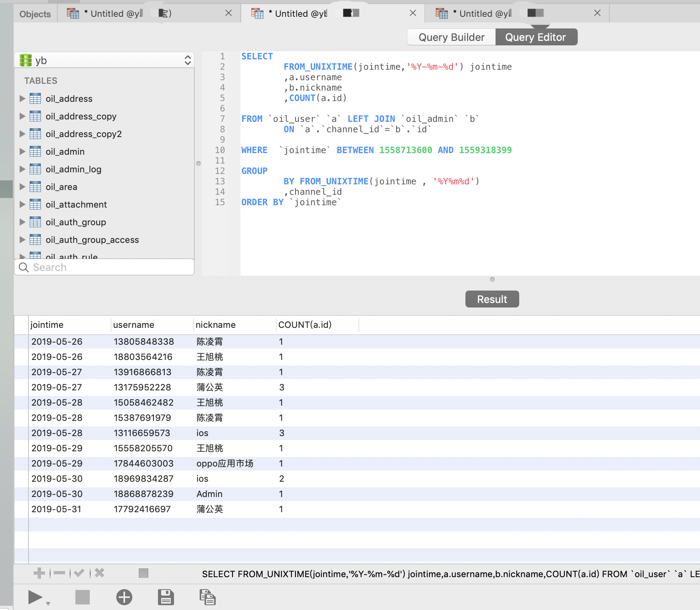Add a record with the plus icon
This screenshot has height=610, width=700.
pos(39,573)
